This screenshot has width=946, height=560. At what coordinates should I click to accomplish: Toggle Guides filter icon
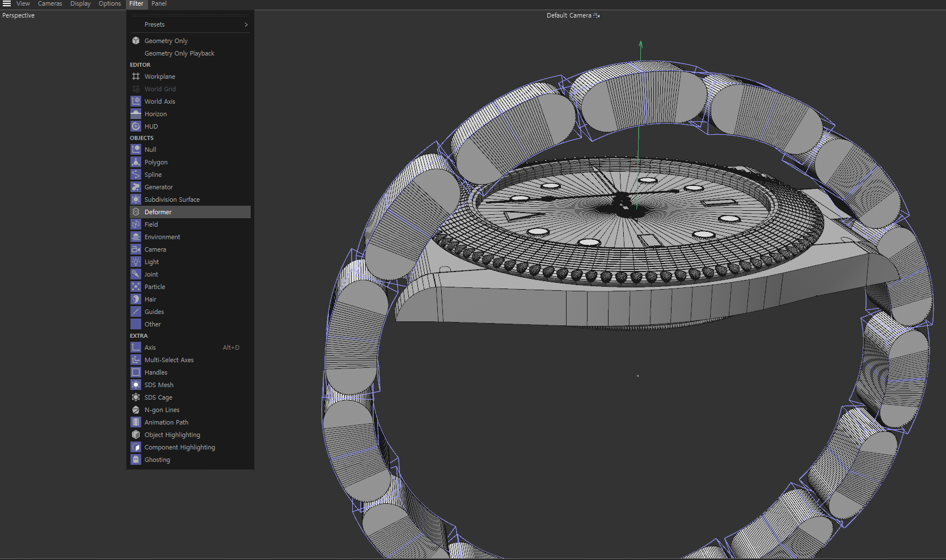click(136, 312)
